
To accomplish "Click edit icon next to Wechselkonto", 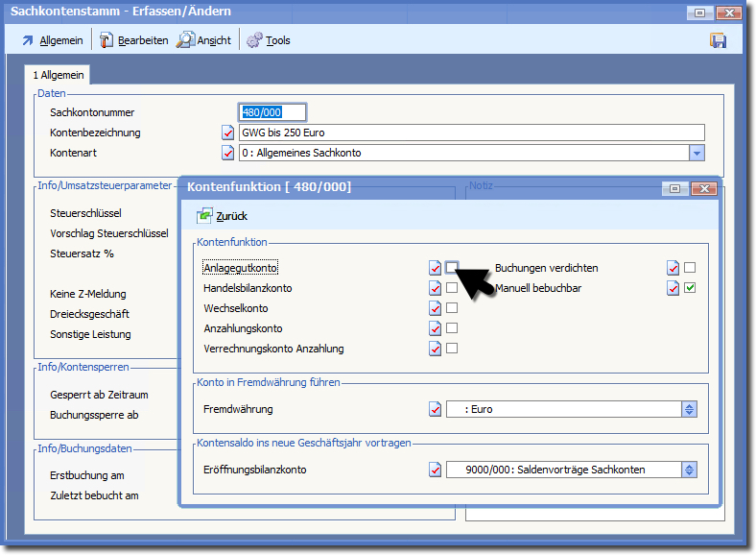I will point(435,308).
